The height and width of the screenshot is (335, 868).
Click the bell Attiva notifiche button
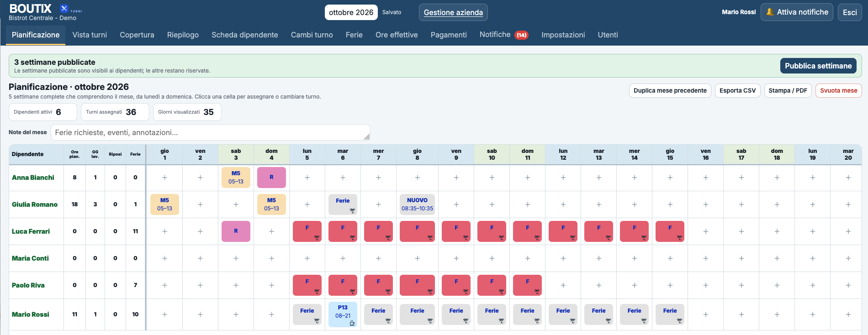pyautogui.click(x=797, y=12)
